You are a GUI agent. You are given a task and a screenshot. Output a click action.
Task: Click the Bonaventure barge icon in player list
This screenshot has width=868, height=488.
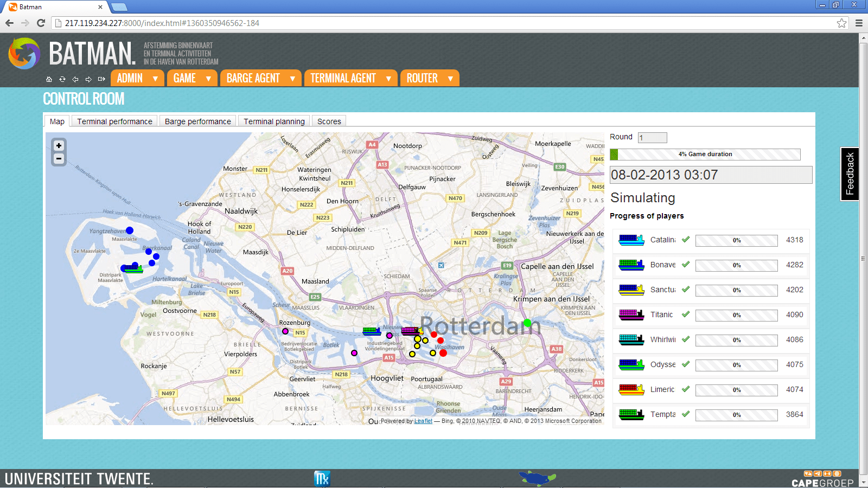tap(631, 265)
